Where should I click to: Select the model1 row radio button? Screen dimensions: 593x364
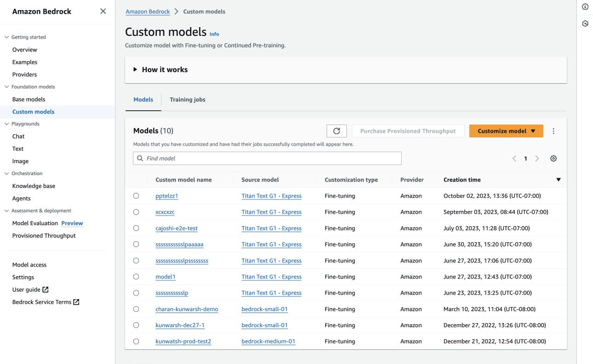coord(136,277)
